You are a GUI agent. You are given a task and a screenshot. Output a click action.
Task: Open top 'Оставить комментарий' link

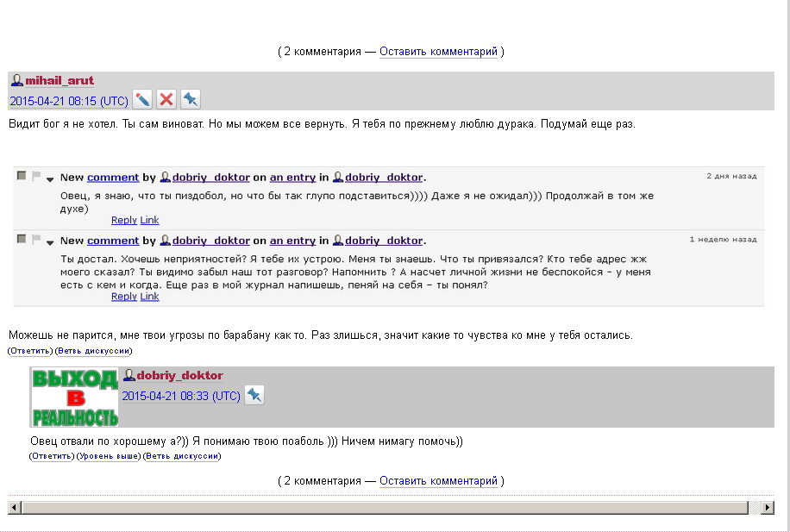pos(438,52)
